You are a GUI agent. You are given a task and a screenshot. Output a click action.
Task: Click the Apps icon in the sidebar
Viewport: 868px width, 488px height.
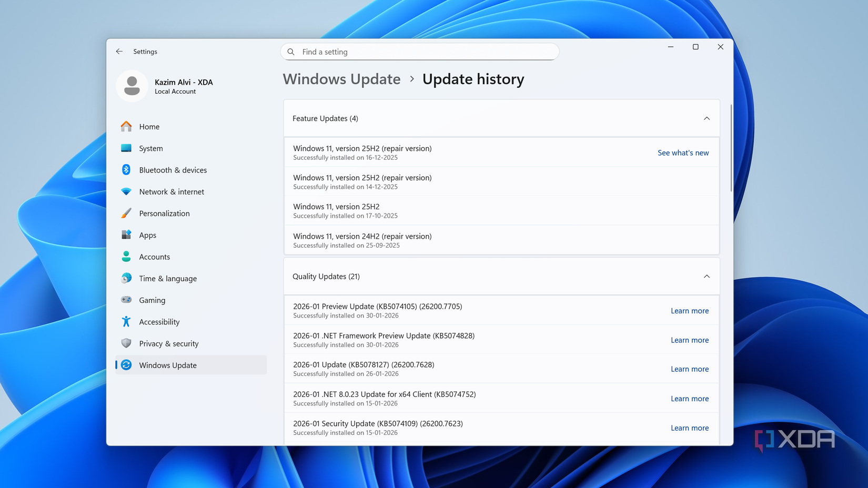[126, 235]
